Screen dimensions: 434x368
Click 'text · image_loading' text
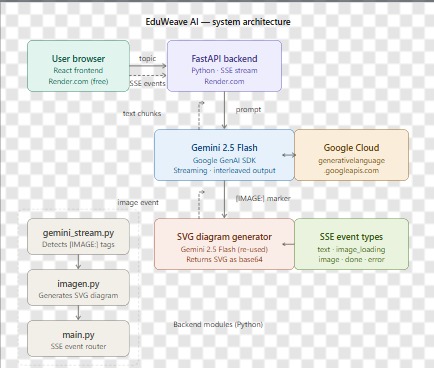tap(351, 249)
